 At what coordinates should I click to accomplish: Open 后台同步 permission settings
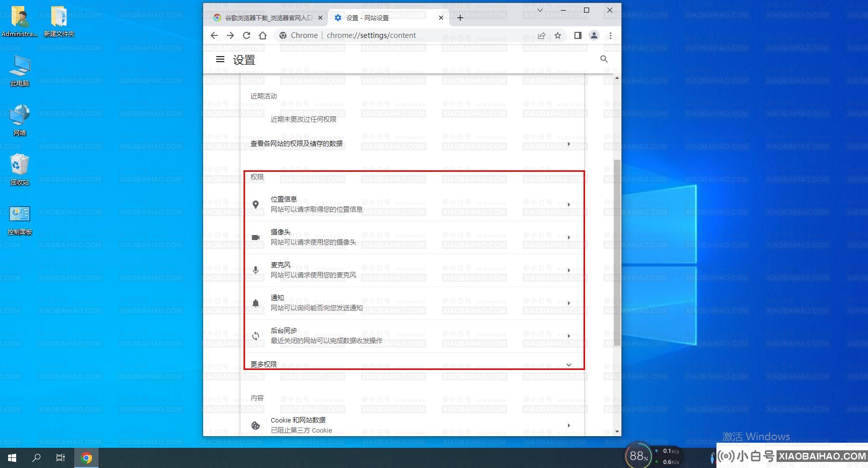412,336
